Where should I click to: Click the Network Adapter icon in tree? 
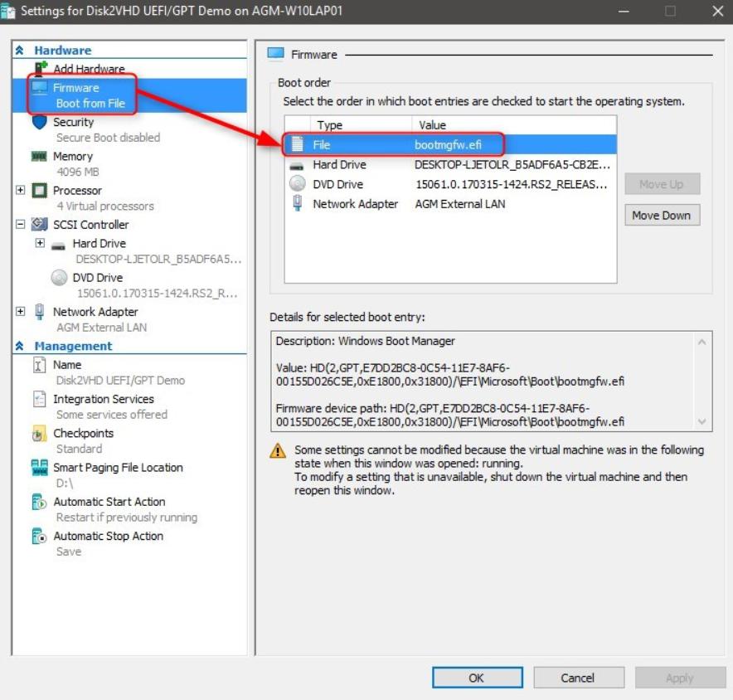click(x=40, y=311)
